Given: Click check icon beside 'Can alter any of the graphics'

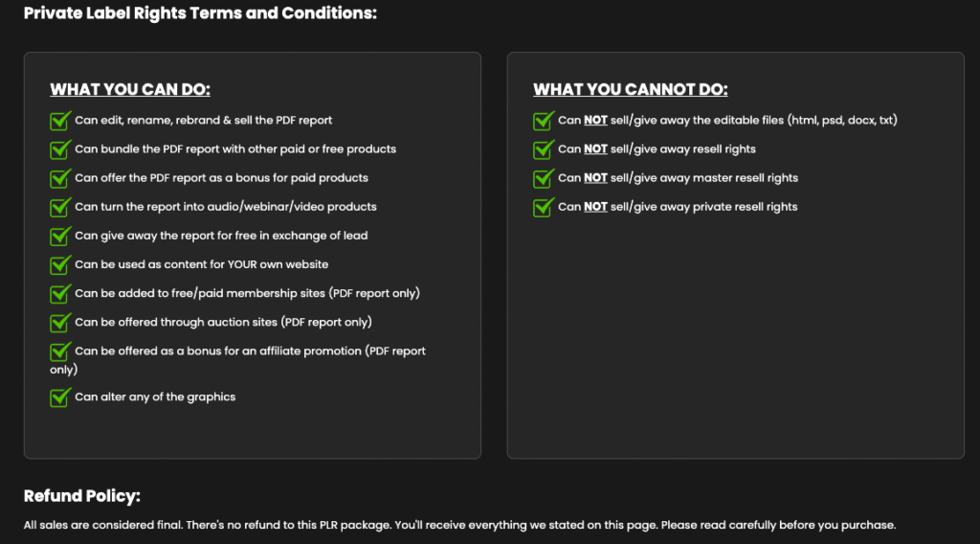Looking at the screenshot, I should 60,397.
